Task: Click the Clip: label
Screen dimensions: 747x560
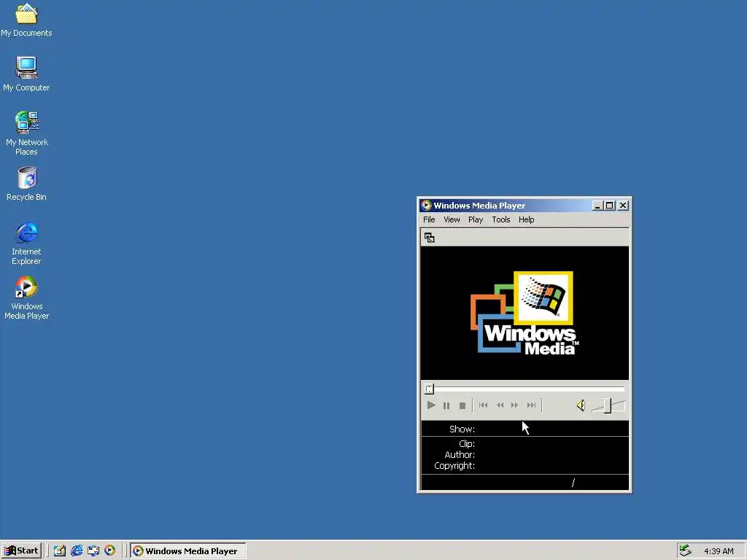Action: coord(466,444)
